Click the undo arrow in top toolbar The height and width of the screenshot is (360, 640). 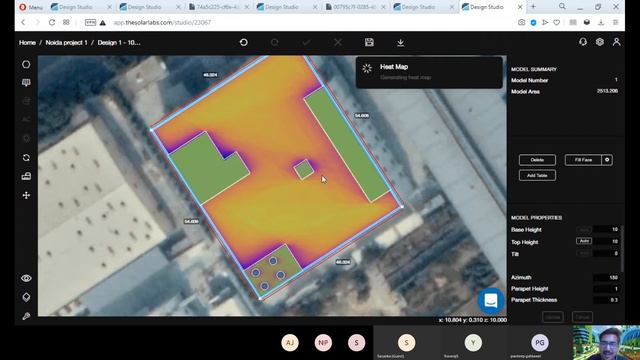[x=244, y=42]
